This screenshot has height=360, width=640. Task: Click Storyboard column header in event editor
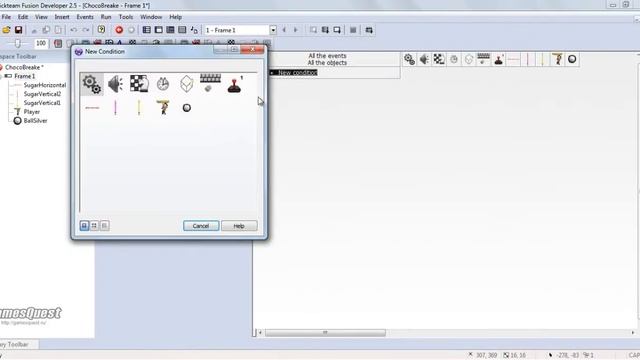pos(439,60)
